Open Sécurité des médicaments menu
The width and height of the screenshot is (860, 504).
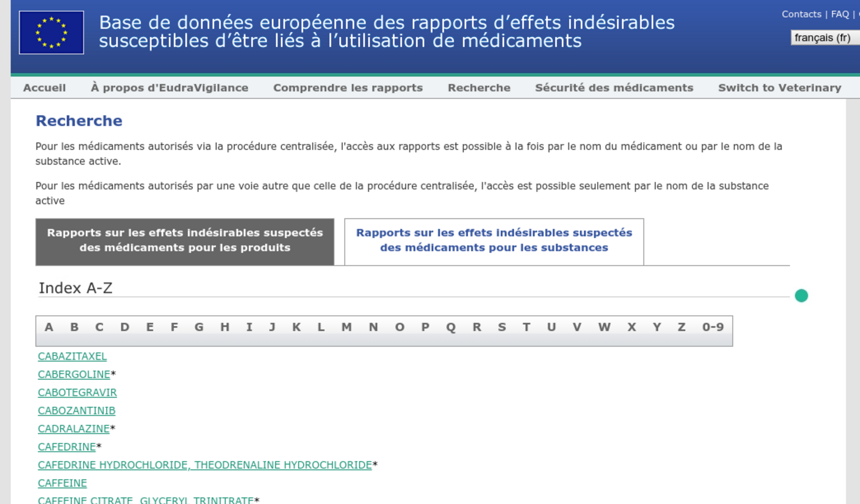[614, 88]
